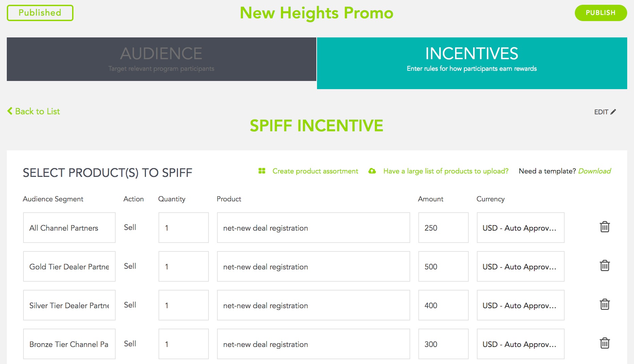Click the template Download link
The width and height of the screenshot is (634, 364).
tap(595, 171)
